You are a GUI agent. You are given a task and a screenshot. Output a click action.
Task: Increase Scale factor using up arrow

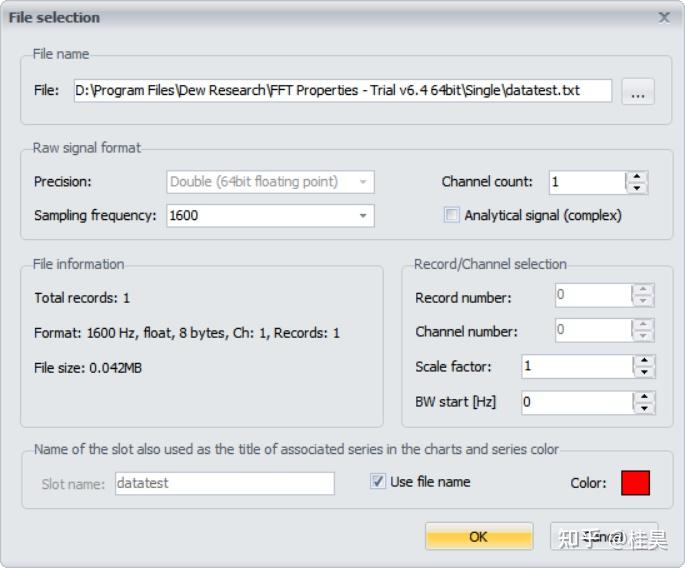(644, 360)
